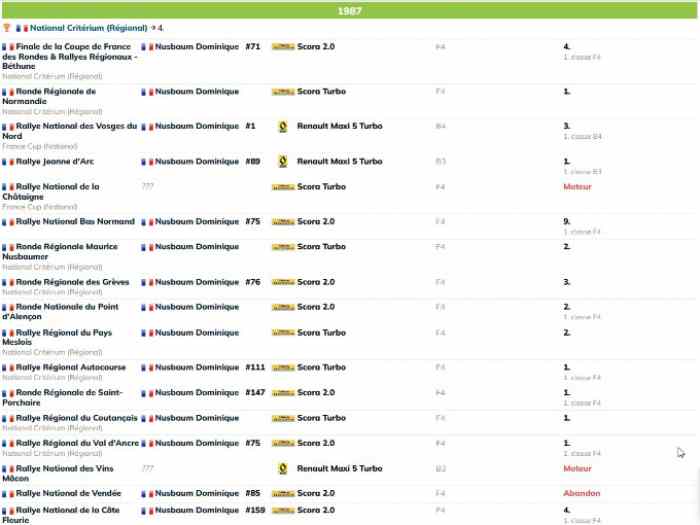This screenshot has height=525, width=700.
Task: Click the Renault logo in the Rallye National des Vins Mâcon row
Action: [x=283, y=469]
